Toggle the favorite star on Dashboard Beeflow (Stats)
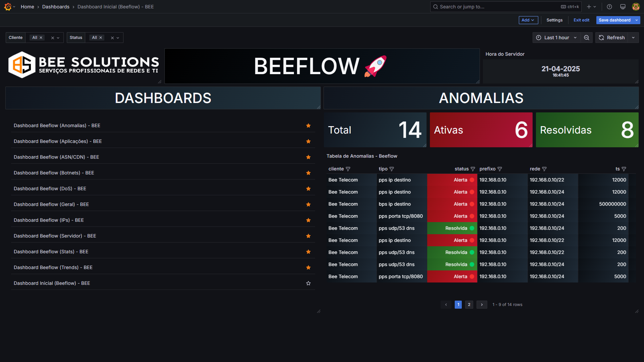This screenshot has width=644, height=362. [x=308, y=252]
